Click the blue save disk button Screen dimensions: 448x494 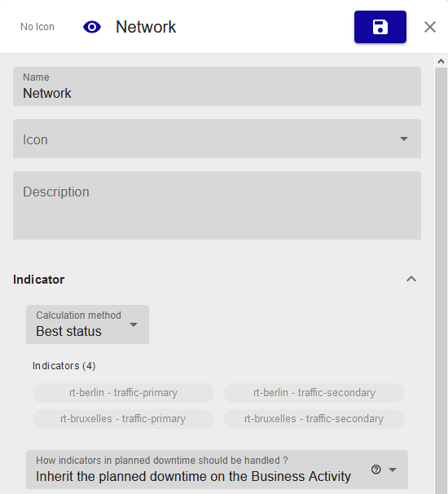point(380,27)
